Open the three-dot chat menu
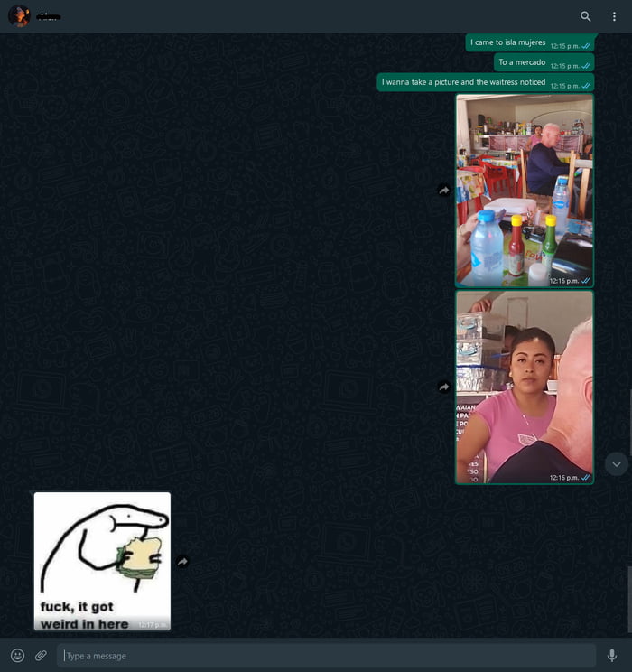 pos(613,16)
